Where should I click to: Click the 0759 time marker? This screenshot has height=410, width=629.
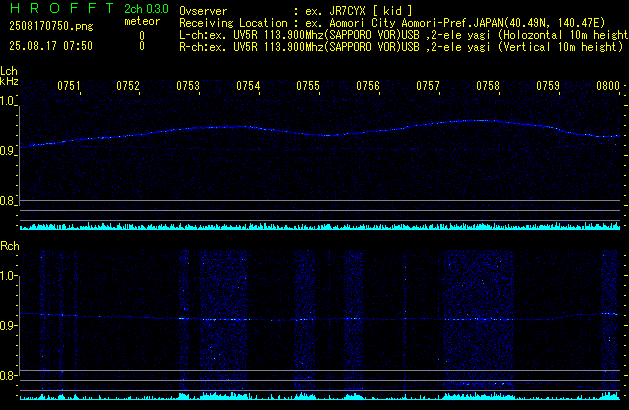(548, 86)
